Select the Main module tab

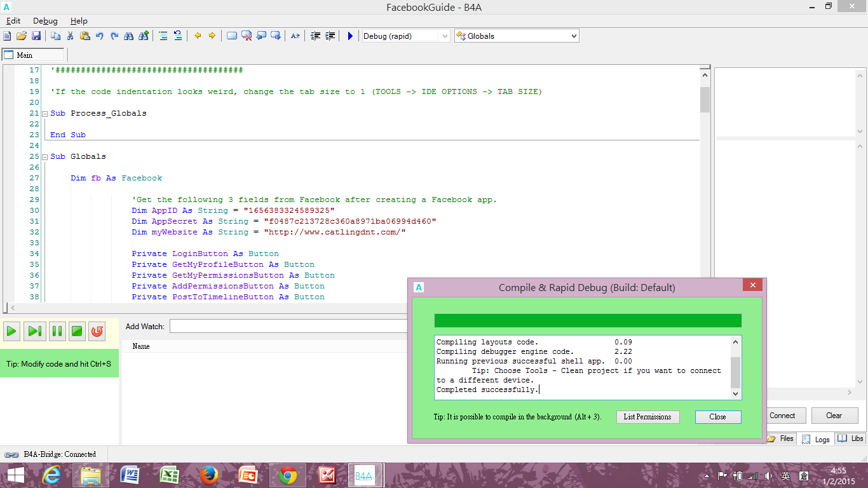point(34,55)
